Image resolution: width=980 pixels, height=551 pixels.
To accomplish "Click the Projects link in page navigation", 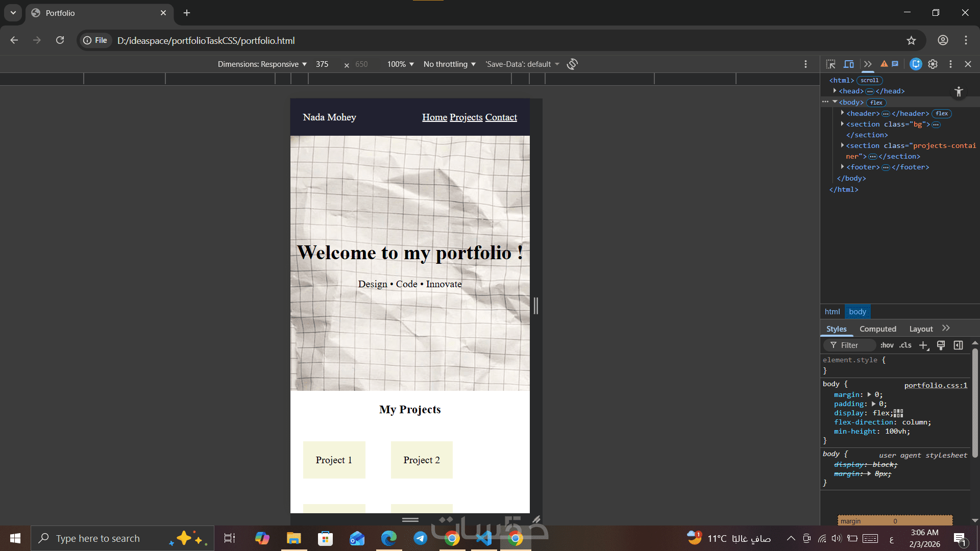I will pos(465,117).
